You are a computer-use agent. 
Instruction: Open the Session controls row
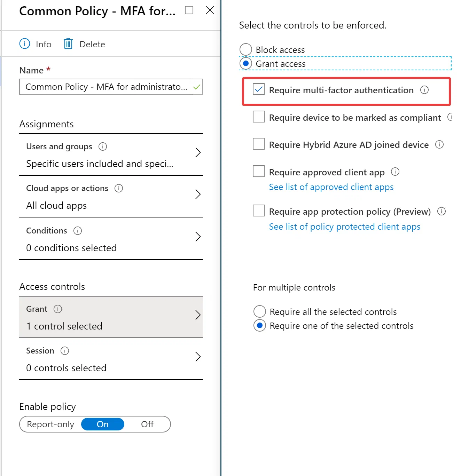(111, 359)
